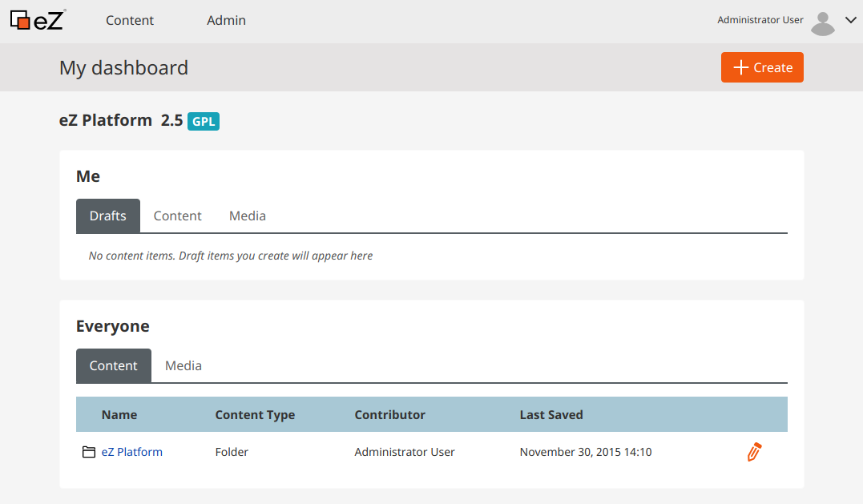Screen dimensions: 863x504
Task: Open the Content menu in the navigation bar
Action: point(130,20)
